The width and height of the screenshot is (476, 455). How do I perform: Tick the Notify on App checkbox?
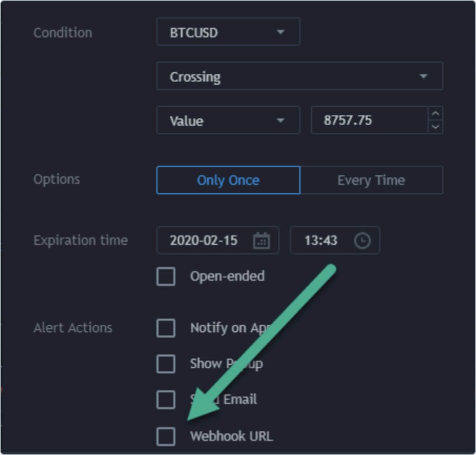point(166,328)
